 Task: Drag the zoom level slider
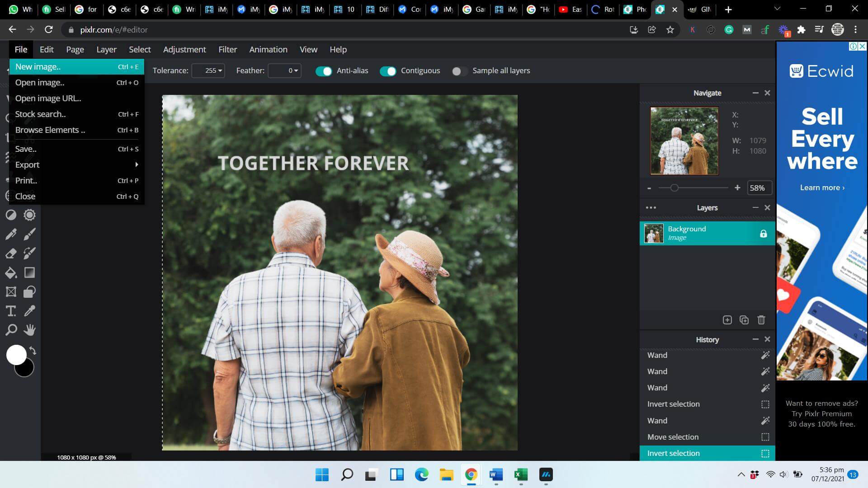(x=674, y=187)
